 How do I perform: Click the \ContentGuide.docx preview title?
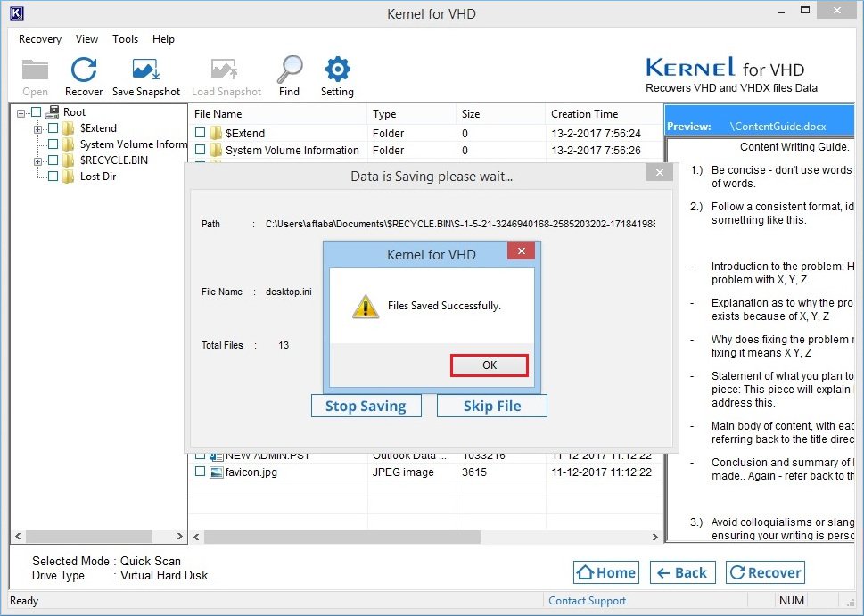pos(778,127)
